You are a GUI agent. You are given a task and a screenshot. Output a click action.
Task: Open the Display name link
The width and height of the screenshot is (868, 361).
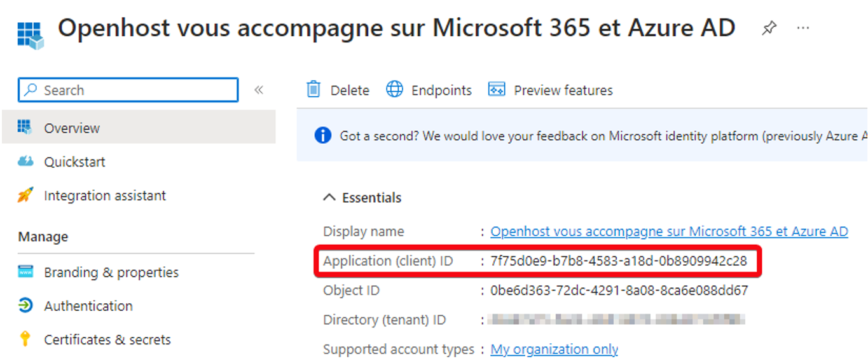669,231
